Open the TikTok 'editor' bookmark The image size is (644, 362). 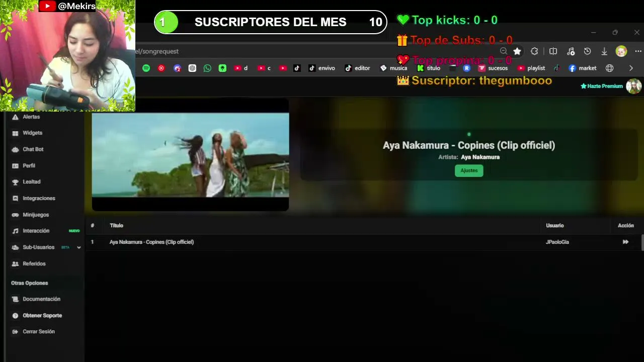point(358,68)
